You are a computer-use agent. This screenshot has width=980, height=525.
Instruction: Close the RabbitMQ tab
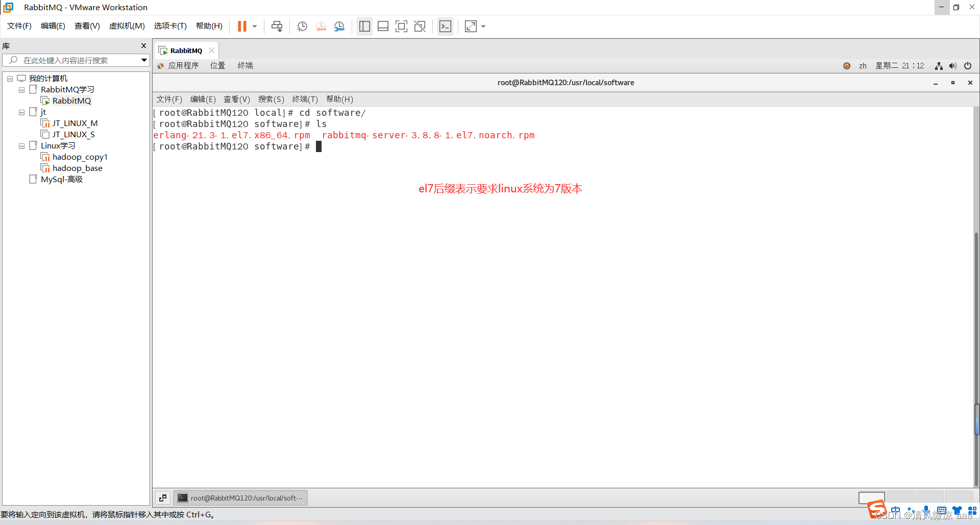211,51
